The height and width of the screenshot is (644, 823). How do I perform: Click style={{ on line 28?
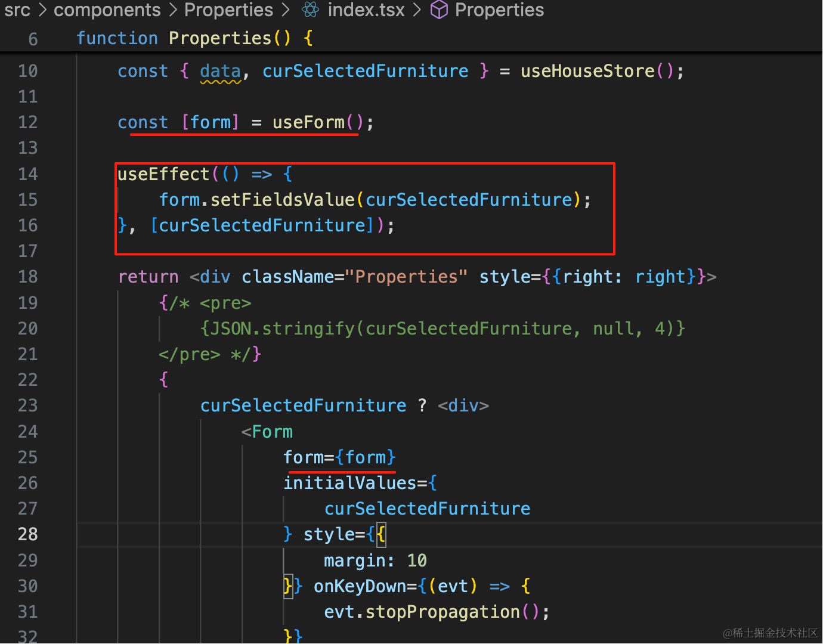(345, 534)
